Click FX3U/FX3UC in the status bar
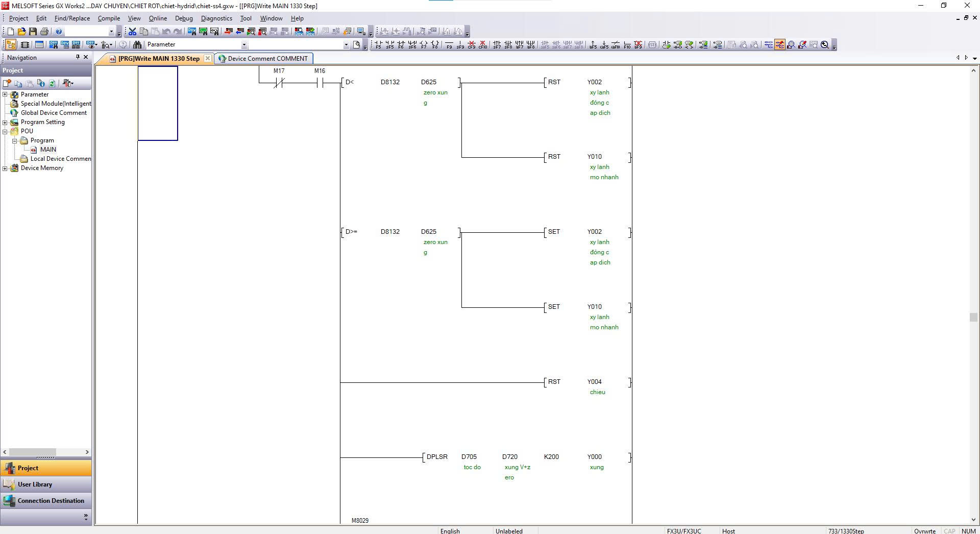The image size is (980, 534). click(x=684, y=531)
